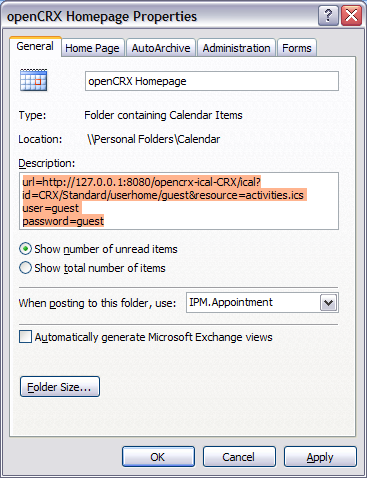
Task: Click the IPM.Appointment combo box field
Action: point(262,303)
